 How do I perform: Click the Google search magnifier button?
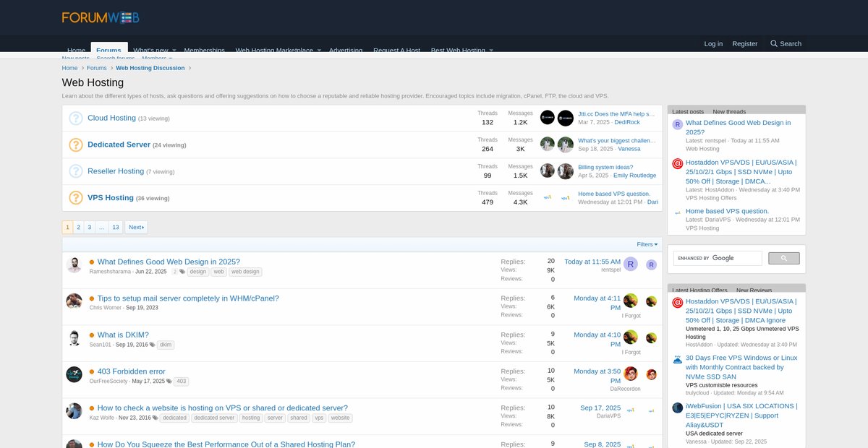point(784,258)
